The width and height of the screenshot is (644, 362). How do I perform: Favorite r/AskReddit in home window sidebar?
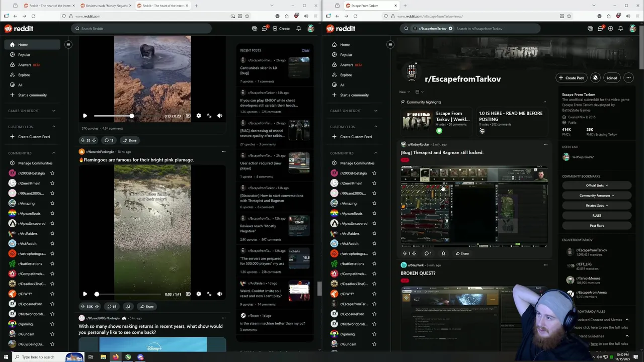(52, 243)
